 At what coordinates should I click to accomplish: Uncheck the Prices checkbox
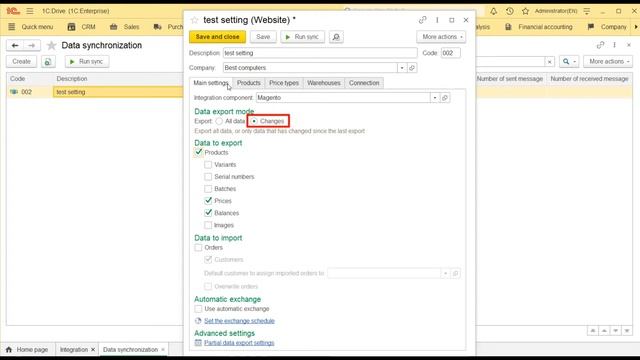pyautogui.click(x=208, y=201)
